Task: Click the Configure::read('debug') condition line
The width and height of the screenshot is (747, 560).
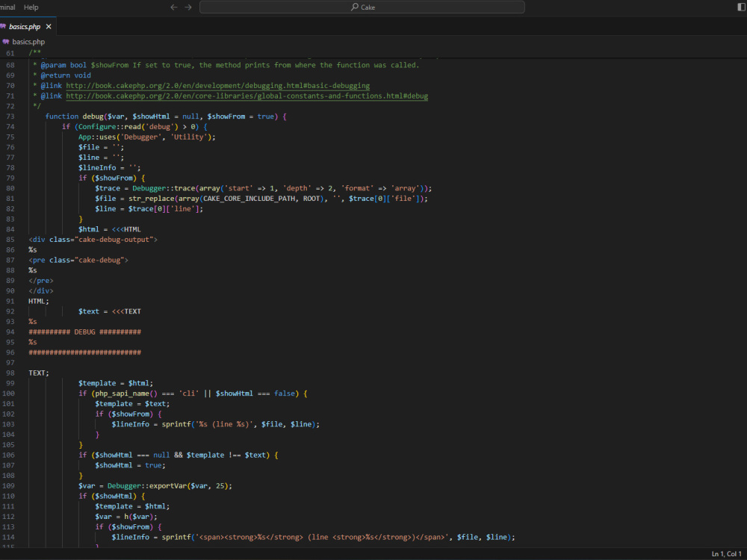Action: click(x=134, y=127)
